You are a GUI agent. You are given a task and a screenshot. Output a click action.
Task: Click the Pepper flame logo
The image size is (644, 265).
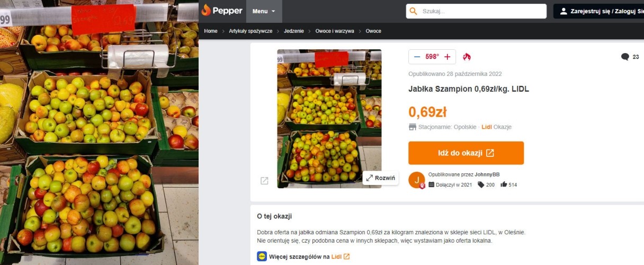coord(206,11)
